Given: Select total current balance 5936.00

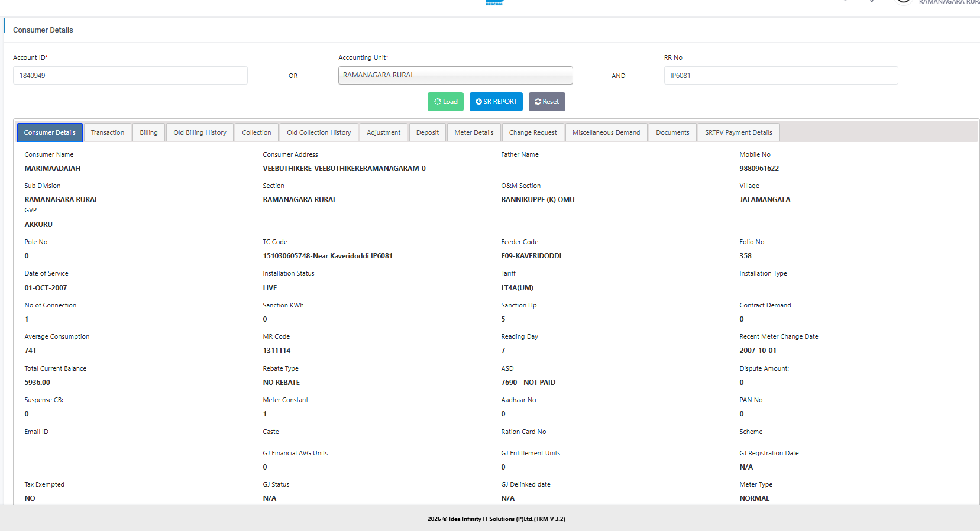Looking at the screenshot, I should [37, 383].
